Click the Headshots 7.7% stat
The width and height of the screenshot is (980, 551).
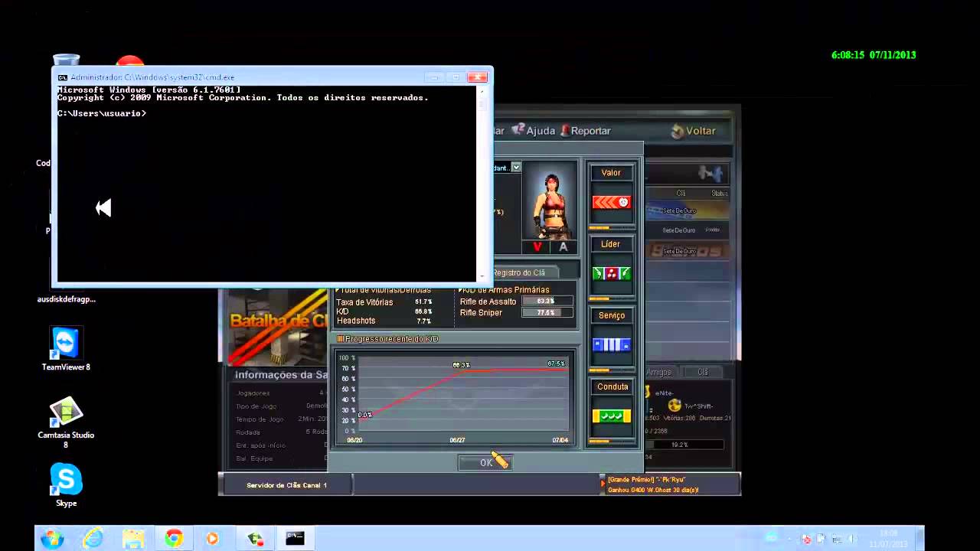384,321
